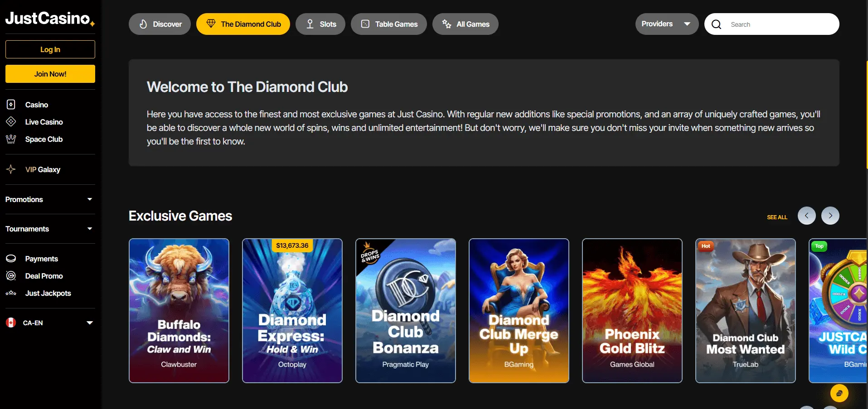Click the Payments coin icon

click(x=11, y=259)
